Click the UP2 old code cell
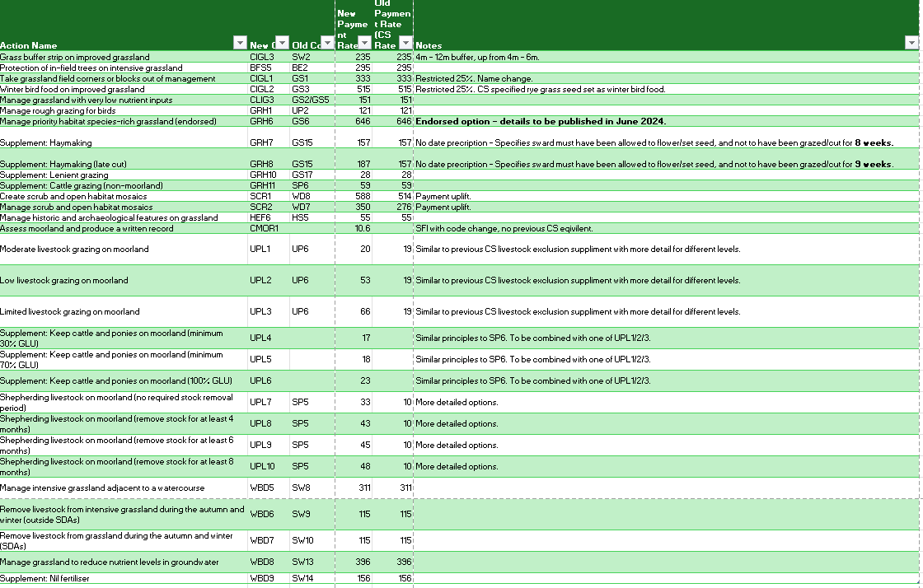 click(x=312, y=110)
